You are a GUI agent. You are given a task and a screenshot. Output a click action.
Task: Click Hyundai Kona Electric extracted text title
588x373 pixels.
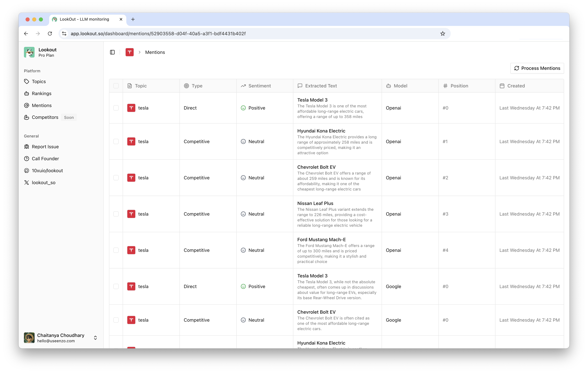321,131
